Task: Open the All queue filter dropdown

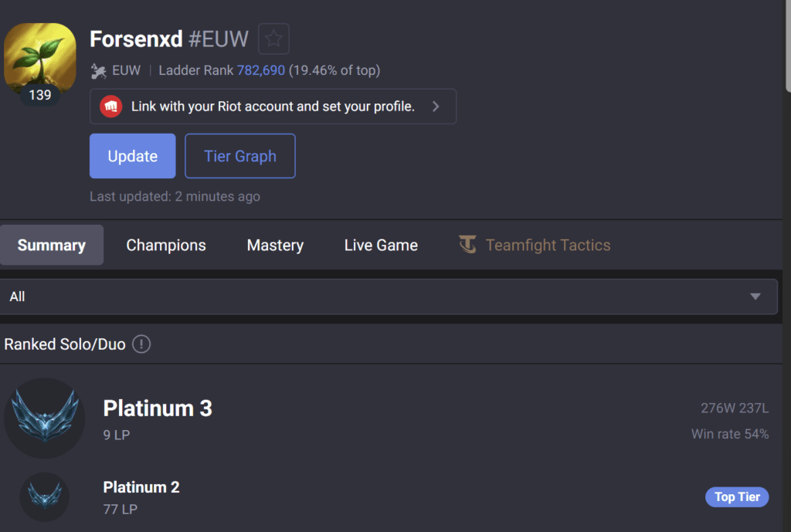Action: [390, 296]
